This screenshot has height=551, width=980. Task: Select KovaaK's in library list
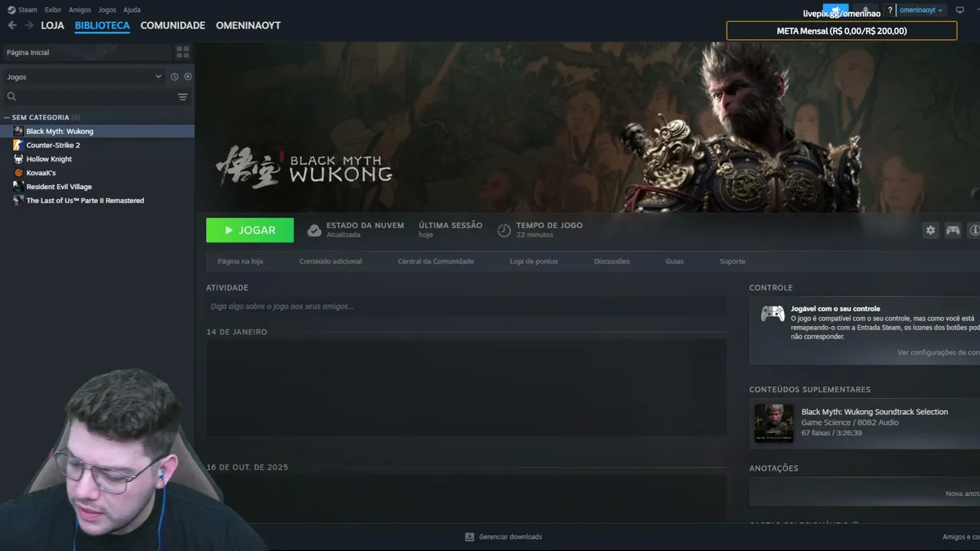click(97, 173)
